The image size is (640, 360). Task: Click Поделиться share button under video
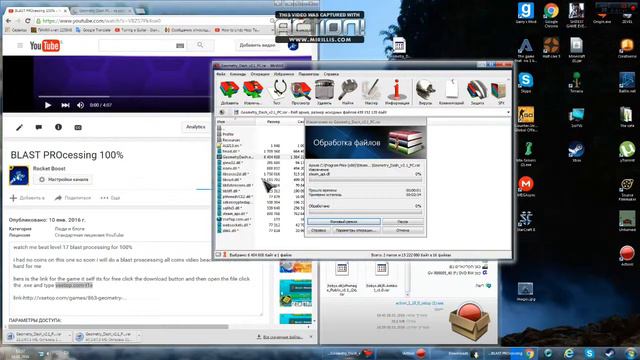(73, 198)
